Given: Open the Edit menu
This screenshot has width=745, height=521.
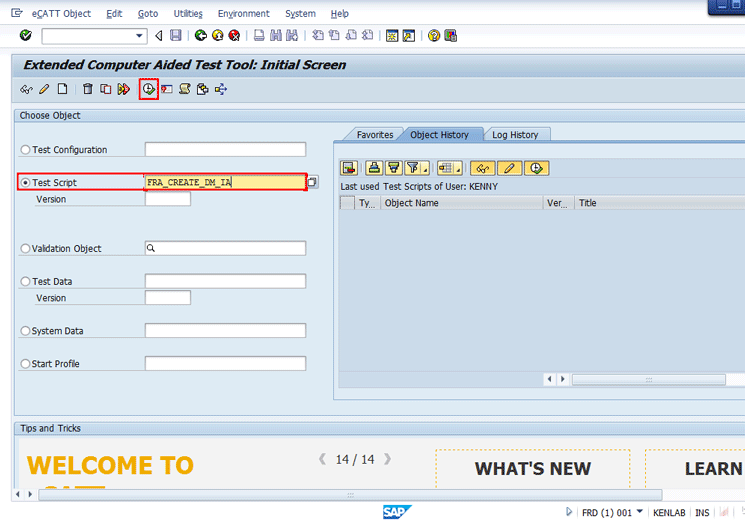Looking at the screenshot, I should [114, 14].
